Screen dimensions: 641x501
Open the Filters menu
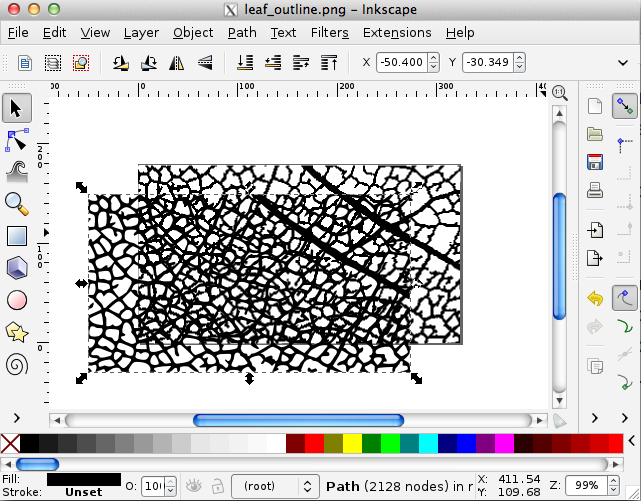[x=329, y=32]
